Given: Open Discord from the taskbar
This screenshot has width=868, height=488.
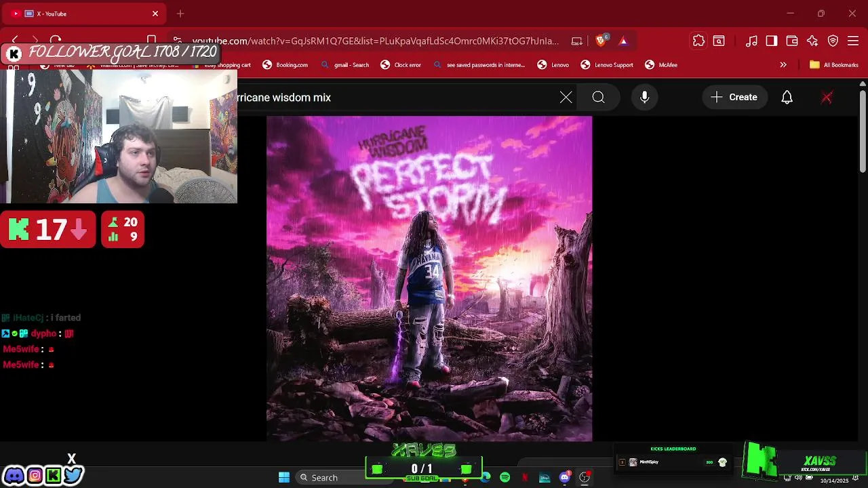Looking at the screenshot, I should (x=564, y=477).
